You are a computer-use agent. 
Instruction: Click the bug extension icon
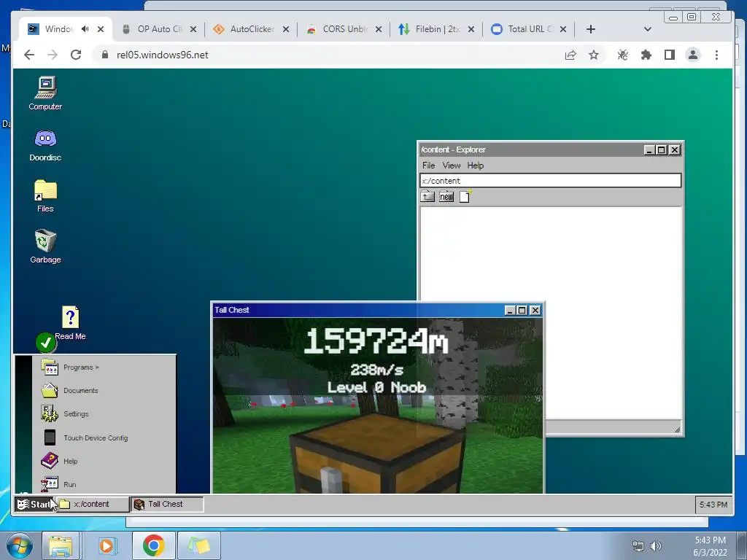click(x=623, y=55)
